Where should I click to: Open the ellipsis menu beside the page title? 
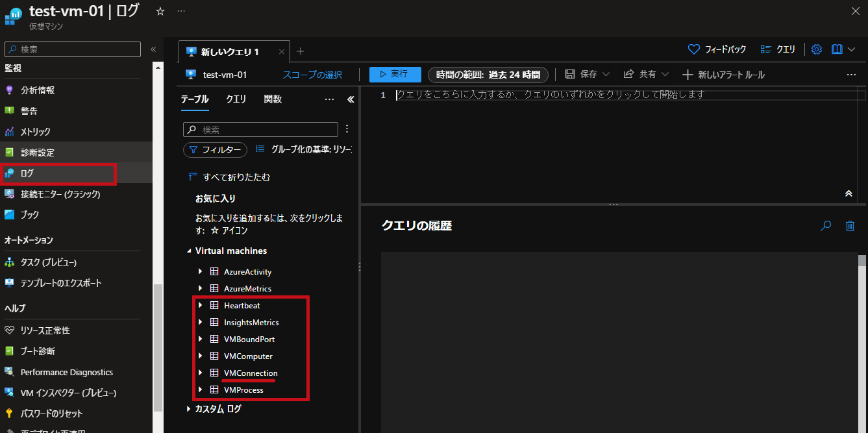click(x=181, y=11)
